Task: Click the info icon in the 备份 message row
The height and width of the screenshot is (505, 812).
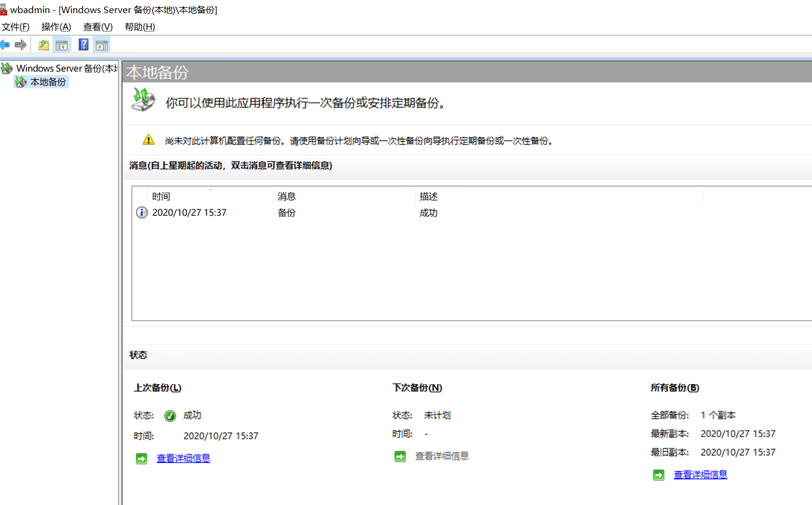Action: [x=141, y=212]
